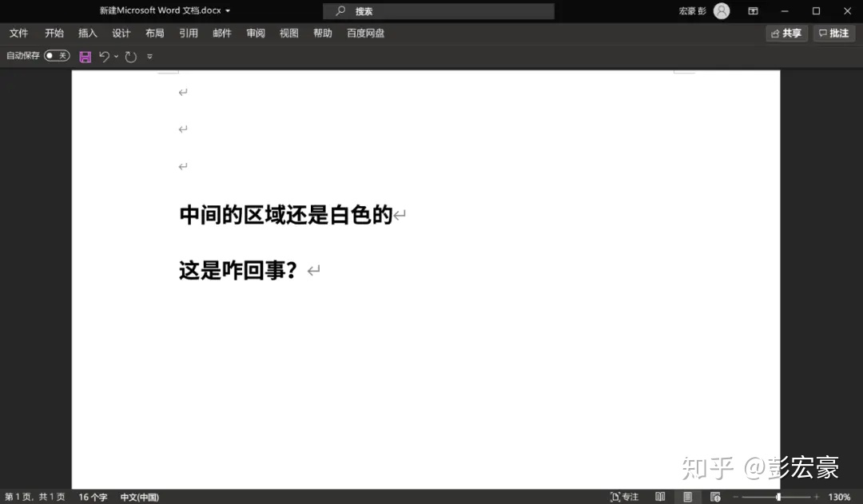Click the 宏豪 彭 account name
The image size is (863, 504).
click(692, 11)
